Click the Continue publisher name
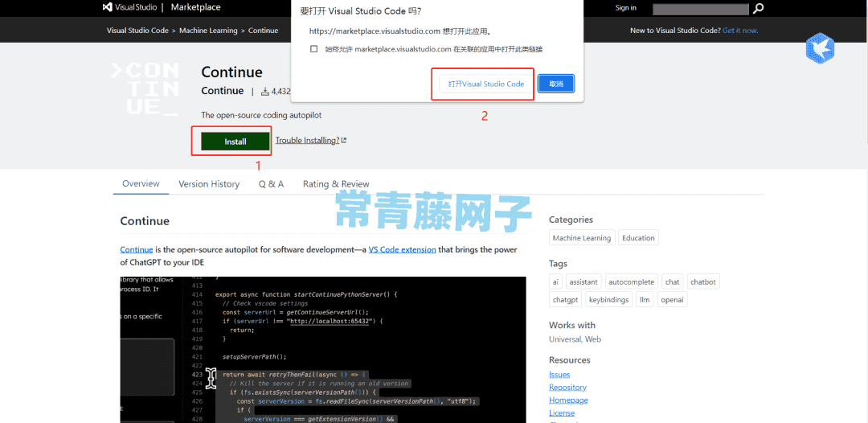The width and height of the screenshot is (868, 423). tap(223, 91)
